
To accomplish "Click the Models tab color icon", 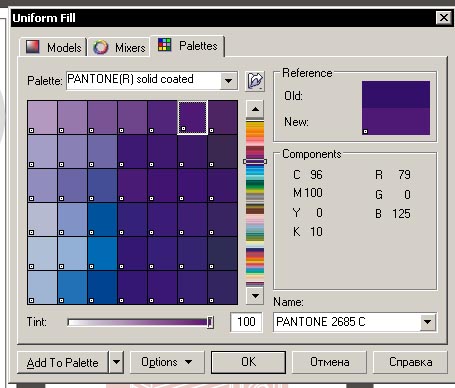I will click(33, 47).
